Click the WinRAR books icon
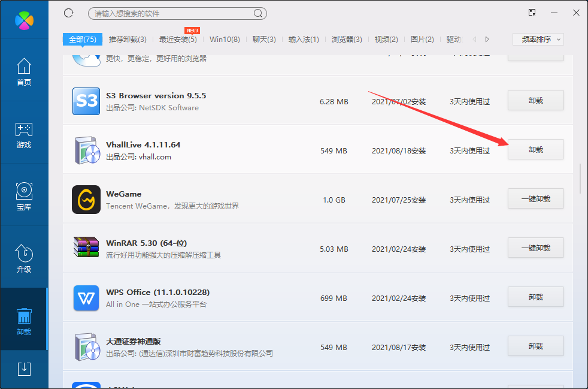The height and width of the screenshot is (389, 588). tap(86, 247)
